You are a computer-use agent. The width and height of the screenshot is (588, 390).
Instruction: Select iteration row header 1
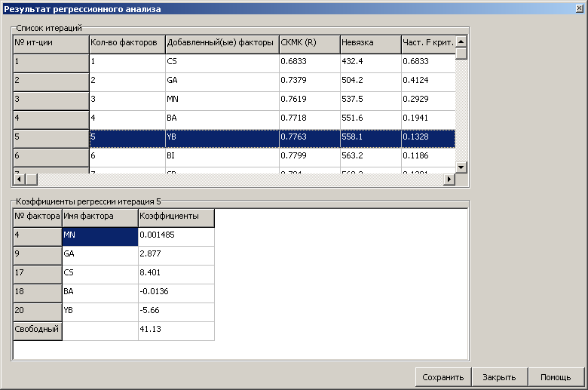click(x=51, y=63)
